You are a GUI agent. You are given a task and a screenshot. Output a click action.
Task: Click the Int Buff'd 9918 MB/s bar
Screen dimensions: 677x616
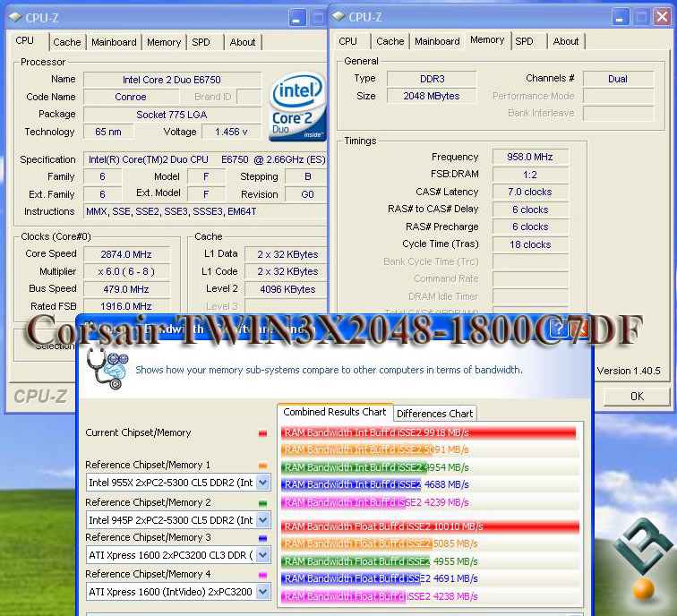pos(429,432)
